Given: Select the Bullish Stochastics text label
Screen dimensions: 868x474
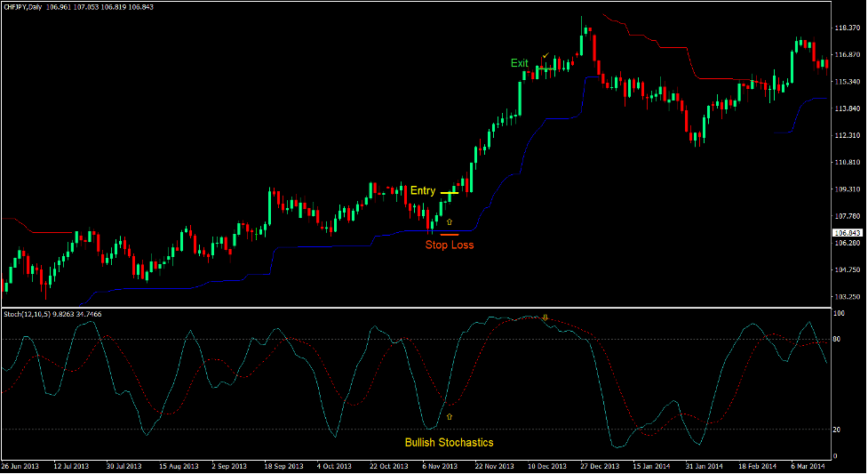Looking at the screenshot, I should (449, 443).
